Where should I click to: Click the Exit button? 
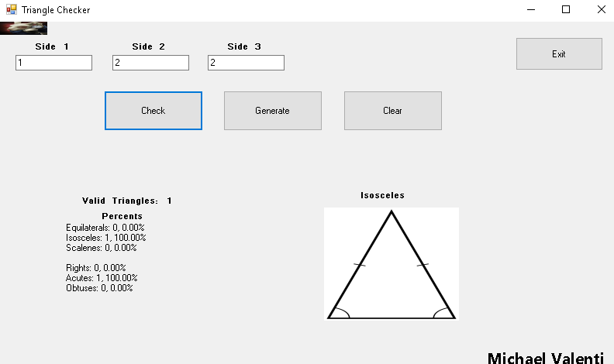coord(559,54)
